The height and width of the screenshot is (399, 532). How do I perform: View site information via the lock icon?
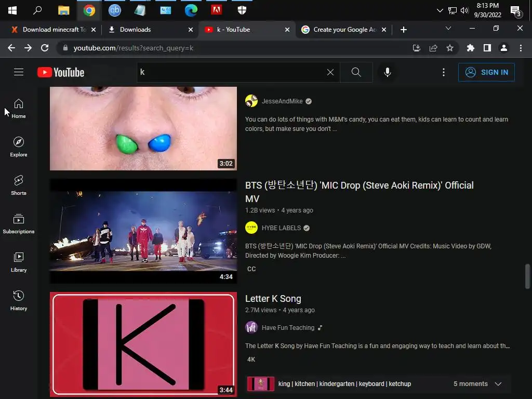(65, 48)
